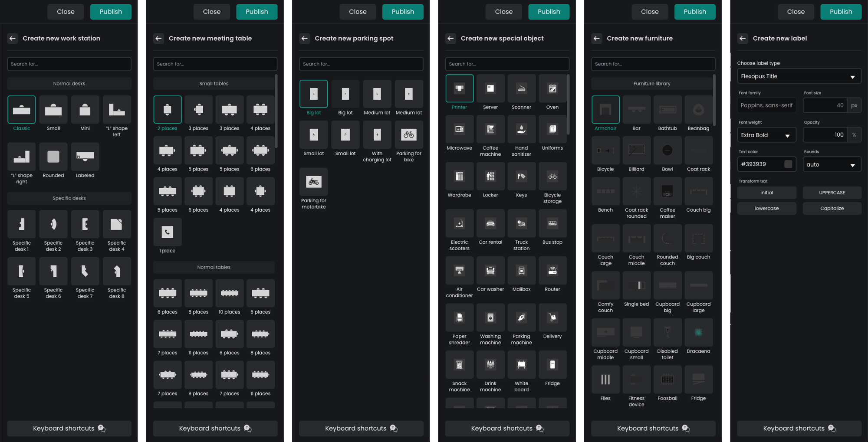
Task: Choose the Dracaena plant furniture
Action: 698,333
